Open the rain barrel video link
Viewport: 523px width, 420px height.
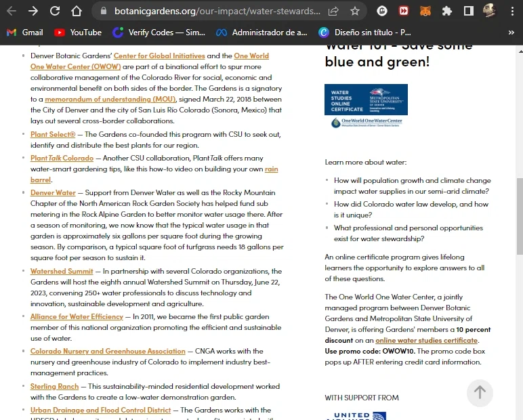tap(271, 169)
